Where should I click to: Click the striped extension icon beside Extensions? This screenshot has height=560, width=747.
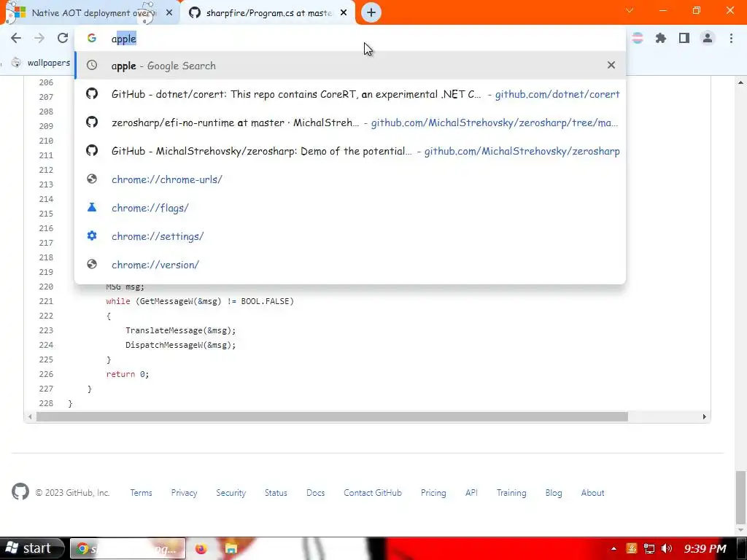[638, 38]
